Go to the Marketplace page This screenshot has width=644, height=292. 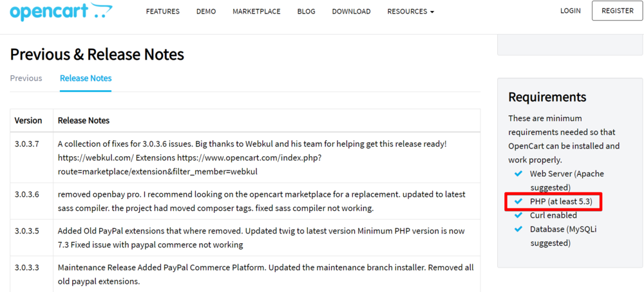pos(256,12)
